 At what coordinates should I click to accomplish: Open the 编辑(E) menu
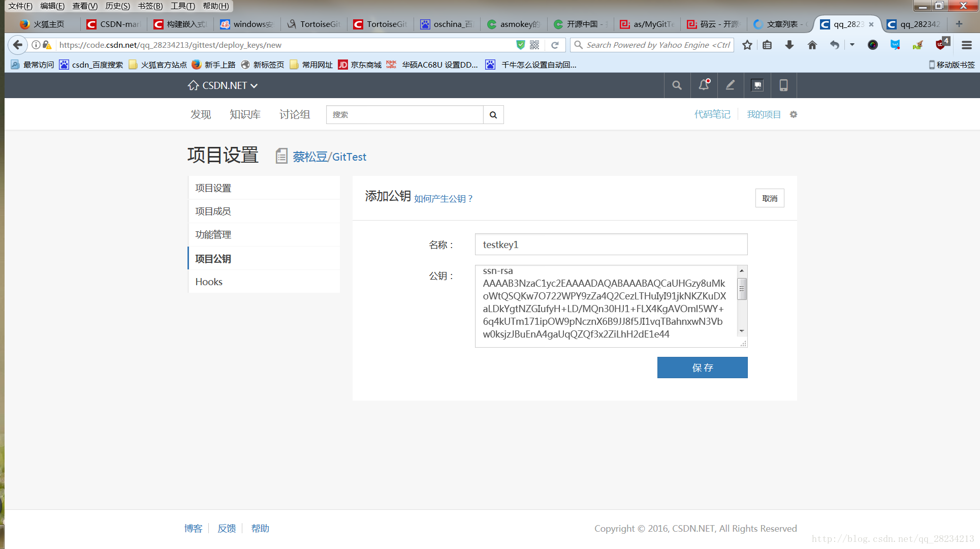pos(52,6)
